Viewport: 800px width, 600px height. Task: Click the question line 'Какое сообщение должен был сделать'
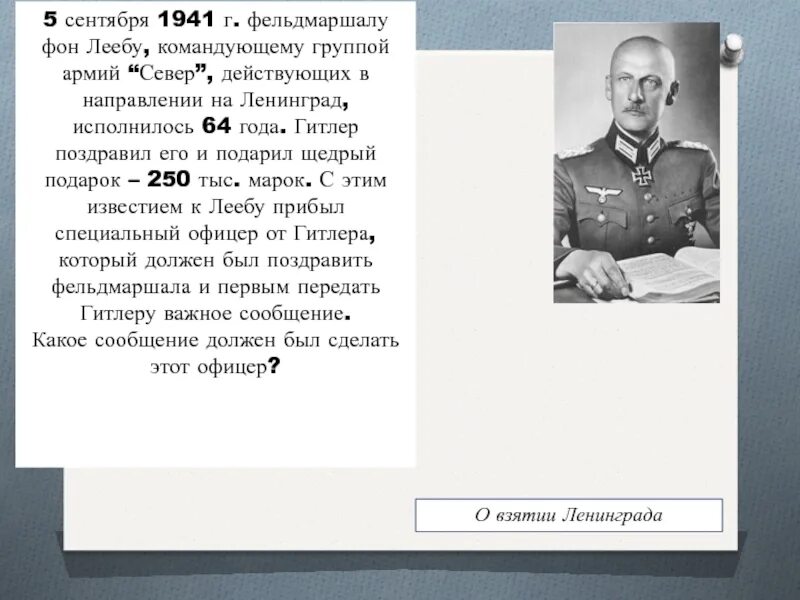[215, 340]
